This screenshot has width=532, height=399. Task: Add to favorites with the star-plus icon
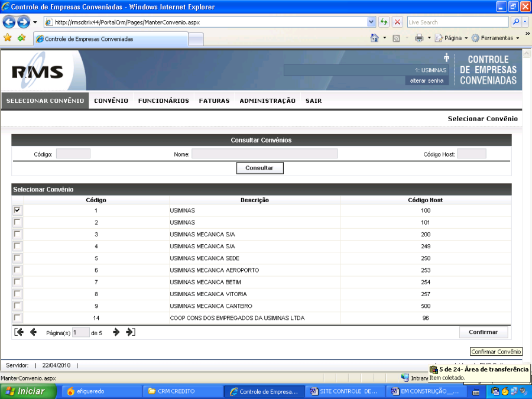point(22,38)
